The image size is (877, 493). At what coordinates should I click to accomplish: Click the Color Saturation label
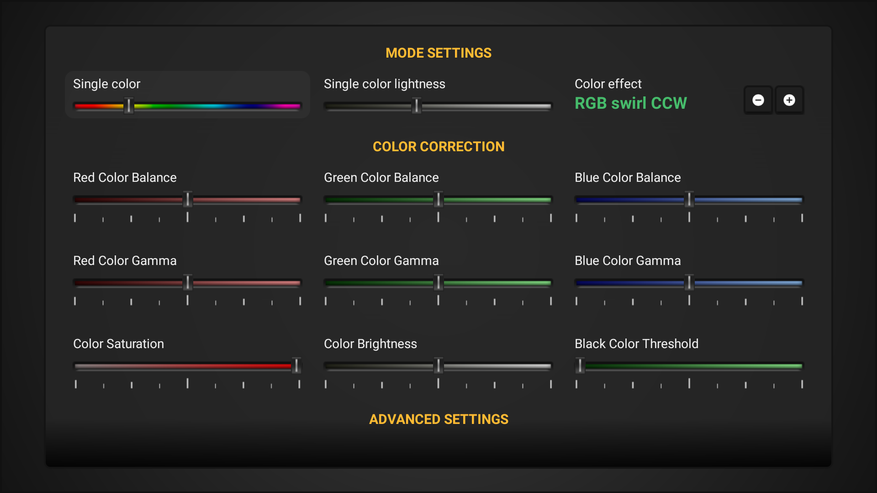(119, 344)
